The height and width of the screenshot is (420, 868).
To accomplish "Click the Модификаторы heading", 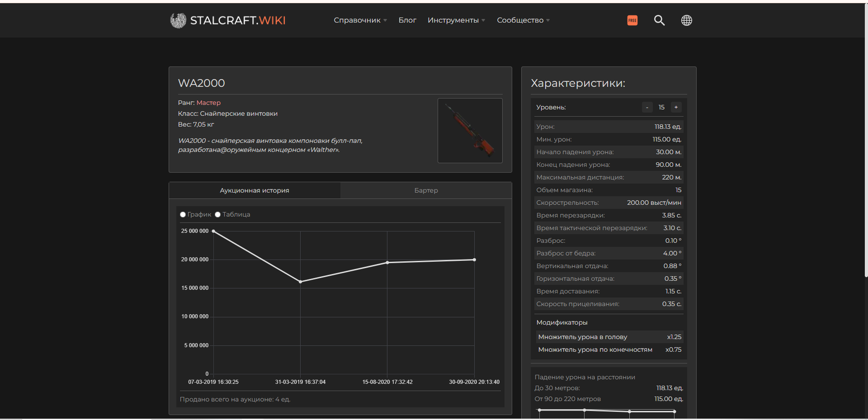I will pyautogui.click(x=562, y=322).
